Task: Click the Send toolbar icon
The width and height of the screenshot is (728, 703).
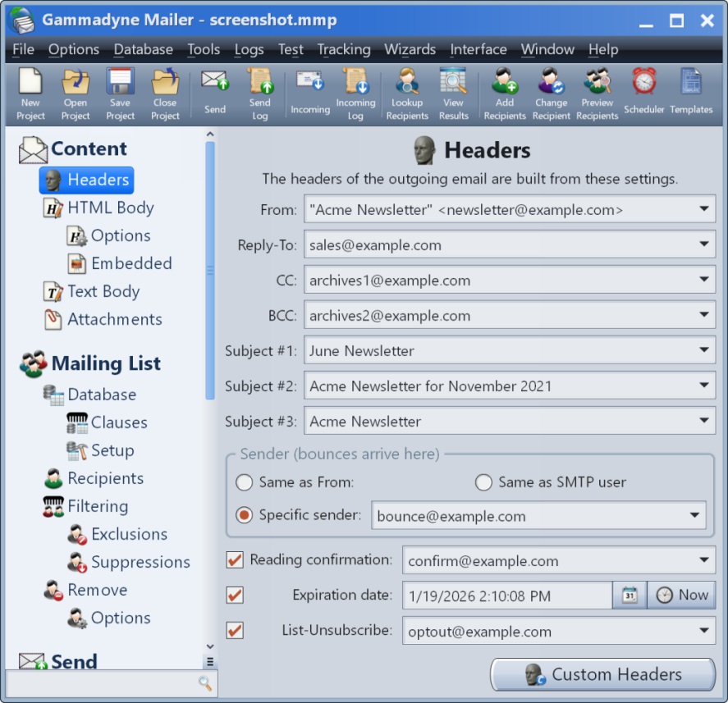Action: [x=214, y=92]
